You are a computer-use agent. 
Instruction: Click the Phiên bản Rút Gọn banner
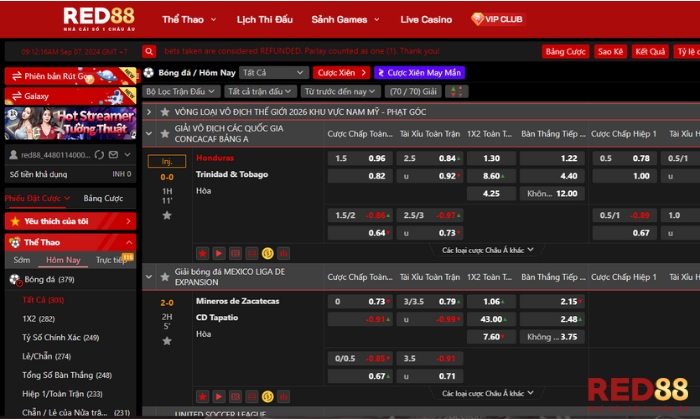pos(71,76)
